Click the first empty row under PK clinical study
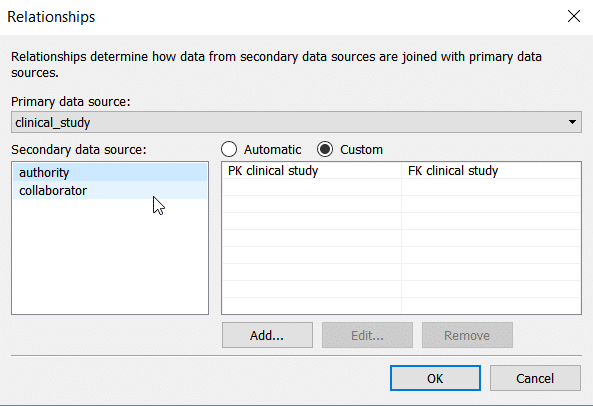The height and width of the screenshot is (406, 593). 312,187
